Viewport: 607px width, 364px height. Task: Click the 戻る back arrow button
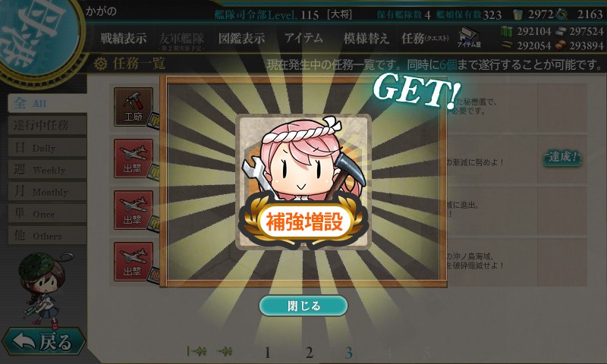pos(43,341)
